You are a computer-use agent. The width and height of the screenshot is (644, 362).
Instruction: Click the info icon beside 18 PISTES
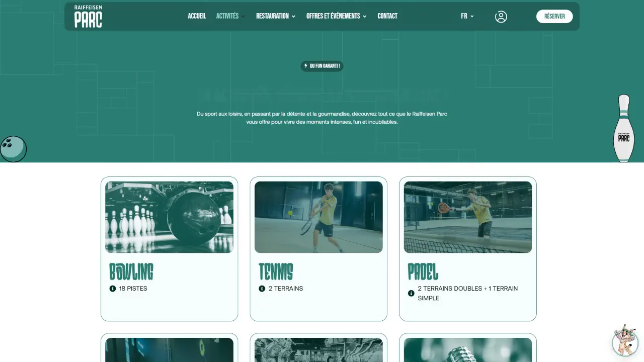(x=113, y=289)
